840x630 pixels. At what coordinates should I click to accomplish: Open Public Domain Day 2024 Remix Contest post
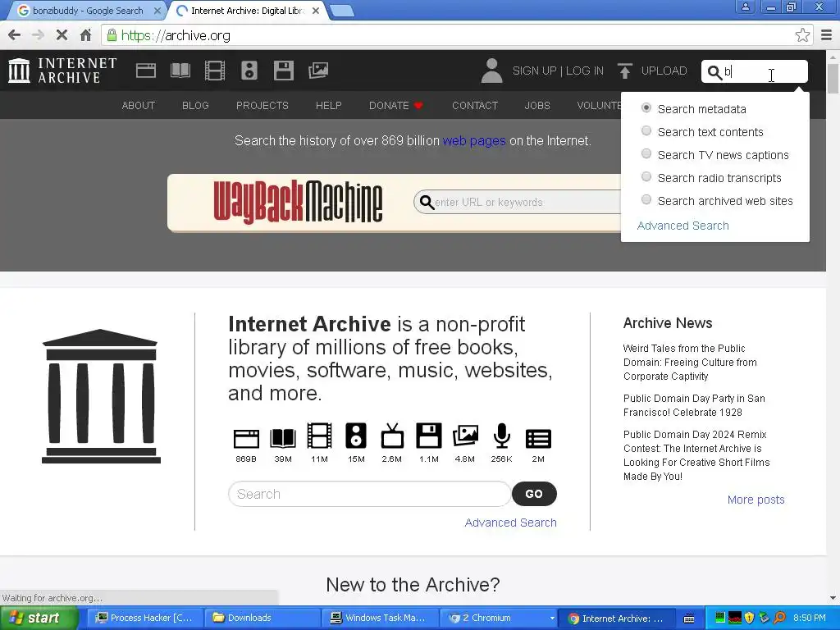[696, 455]
